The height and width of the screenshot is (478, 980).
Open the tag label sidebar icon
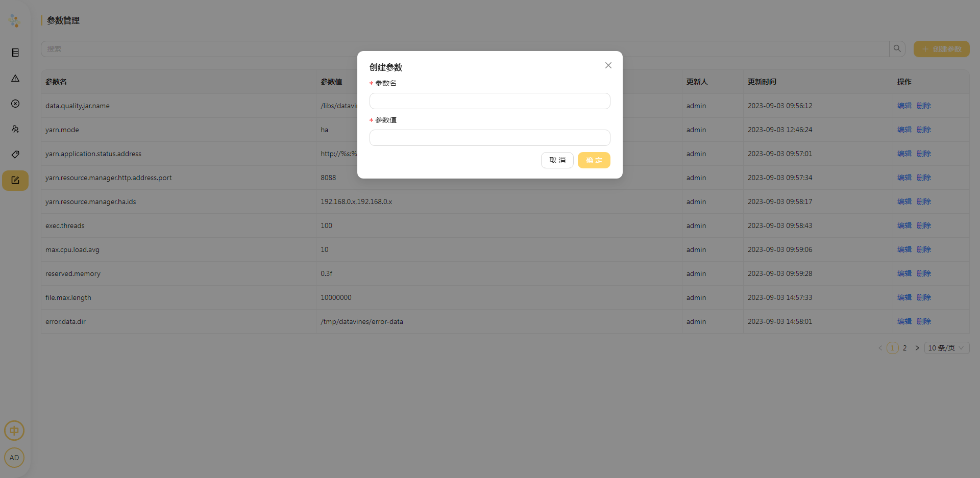pyautogui.click(x=15, y=155)
